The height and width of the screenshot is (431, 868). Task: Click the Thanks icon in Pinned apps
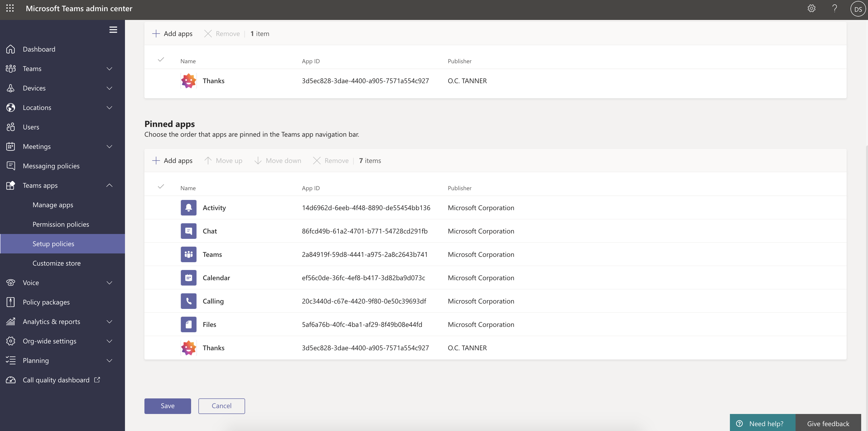click(x=188, y=348)
